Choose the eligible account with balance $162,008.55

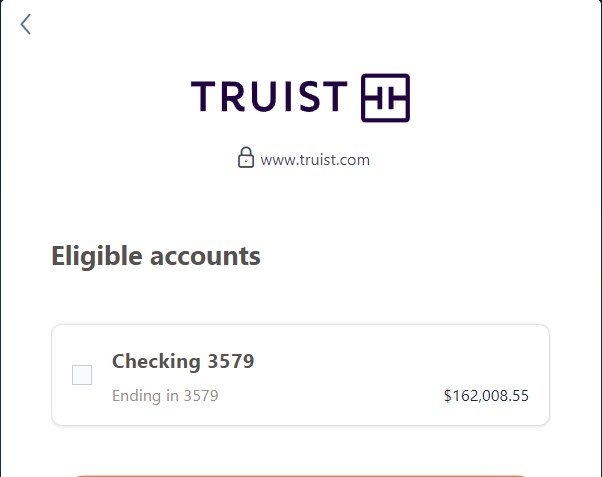(301, 375)
